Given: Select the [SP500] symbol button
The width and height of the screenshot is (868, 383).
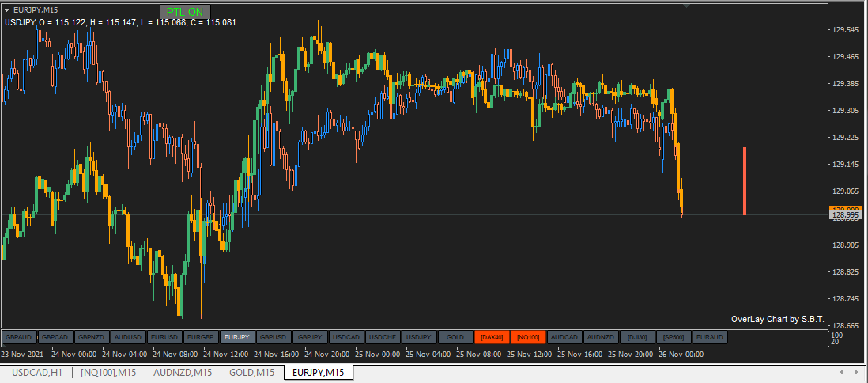Looking at the screenshot, I should coord(674,337).
